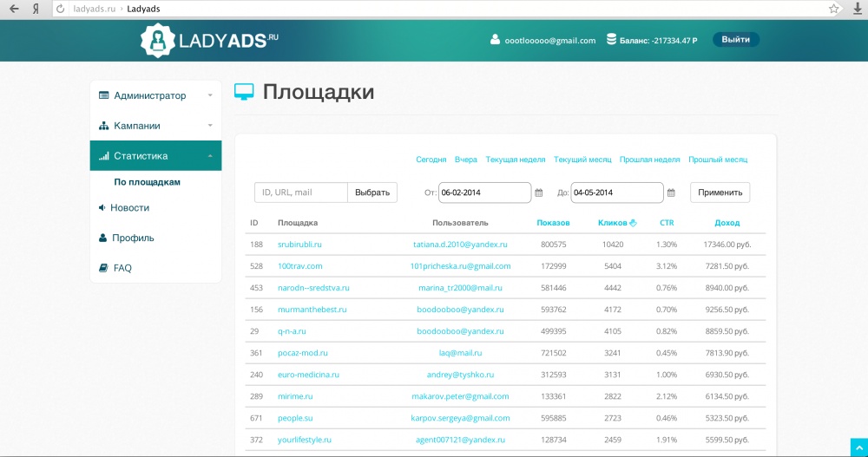Select the Статистика menu item
This screenshot has height=457, width=868.
point(155,155)
